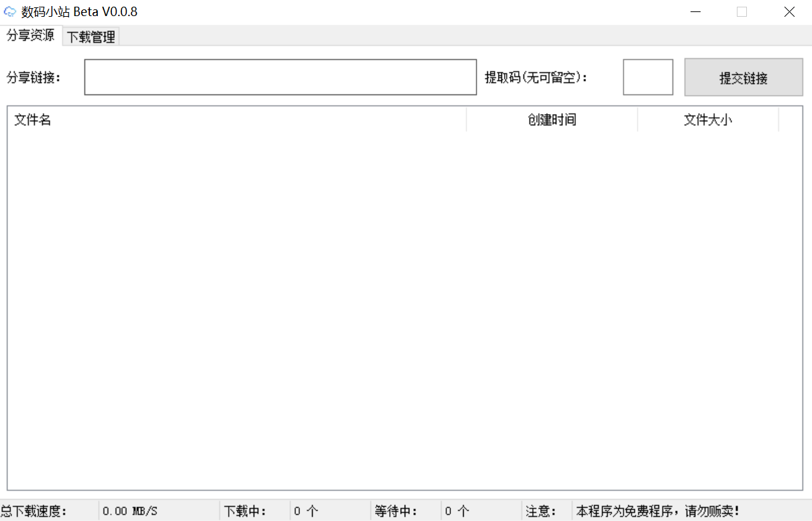The image size is (812, 521).
Task: Click the 总下载速度: status label
Action: pos(34,511)
